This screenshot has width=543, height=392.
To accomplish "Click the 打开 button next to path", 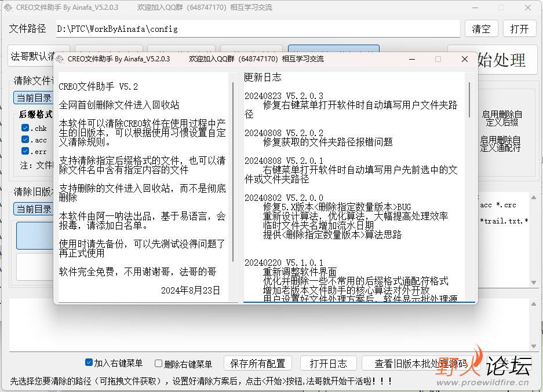I will pyautogui.click(x=519, y=29).
